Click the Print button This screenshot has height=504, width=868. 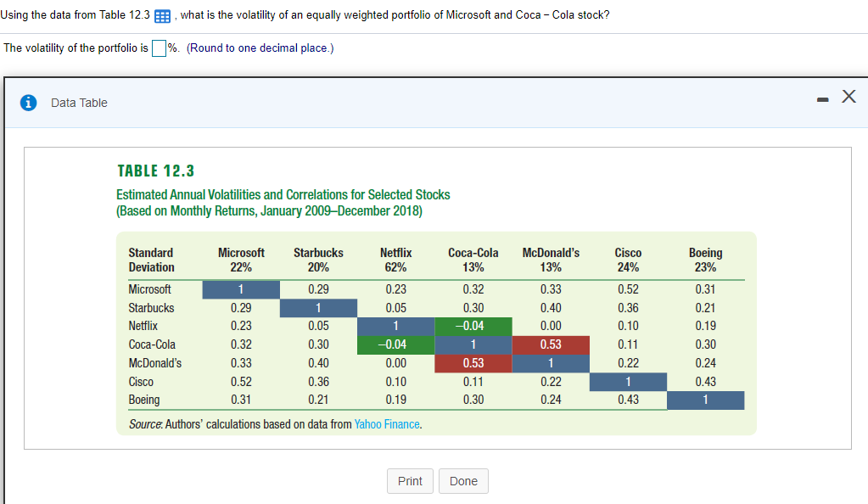pyautogui.click(x=410, y=481)
